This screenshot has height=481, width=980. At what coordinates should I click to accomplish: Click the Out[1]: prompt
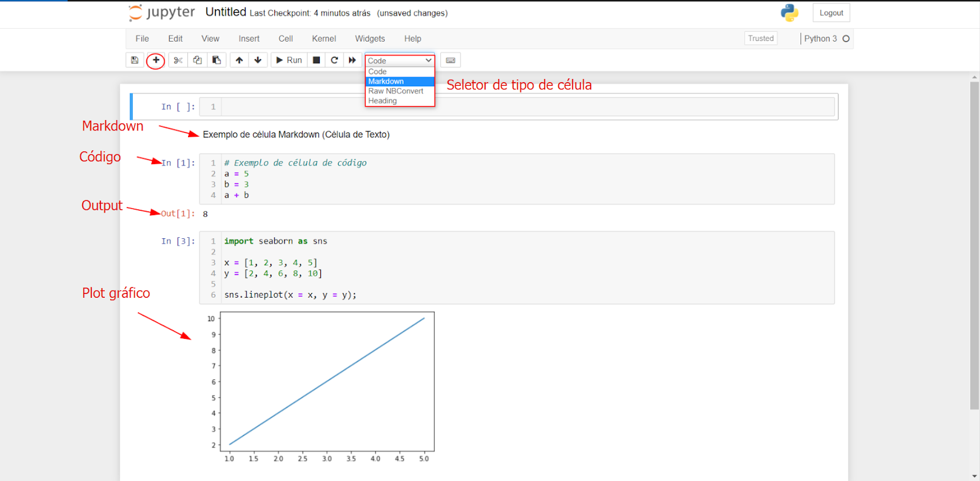pos(178,214)
